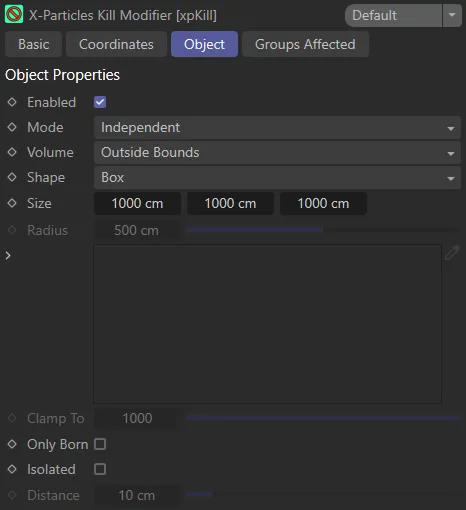Image resolution: width=466 pixels, height=510 pixels.
Task: Click the Size keyframe diamond
Action: [x=12, y=203]
